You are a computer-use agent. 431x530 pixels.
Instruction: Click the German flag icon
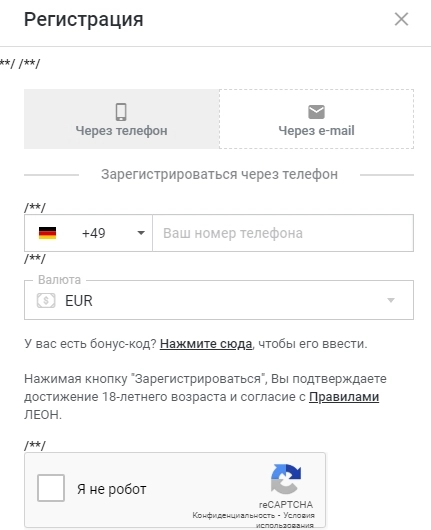(47, 233)
